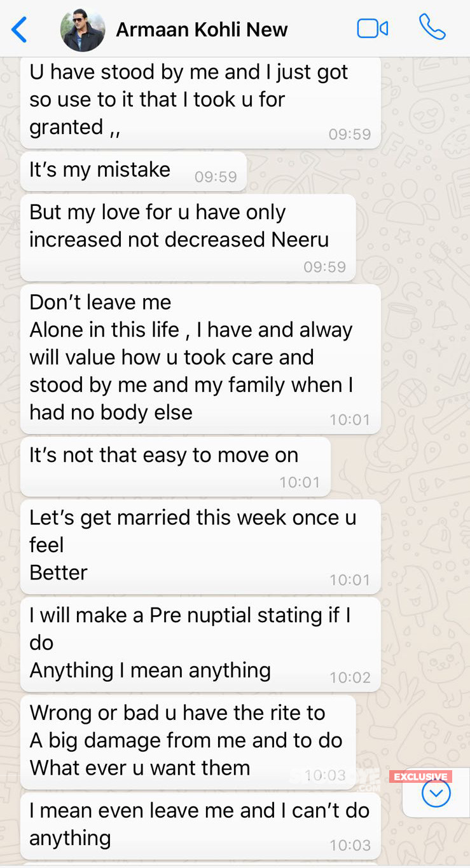Tap the back arrow icon

[20, 30]
